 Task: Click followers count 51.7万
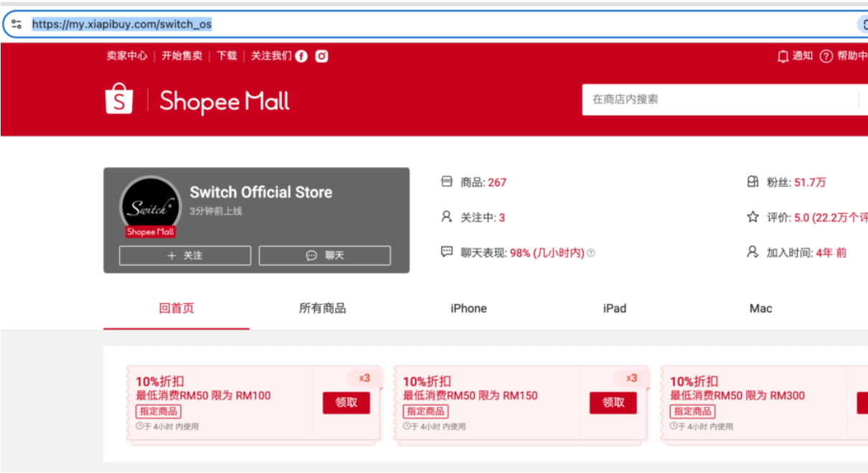click(810, 182)
